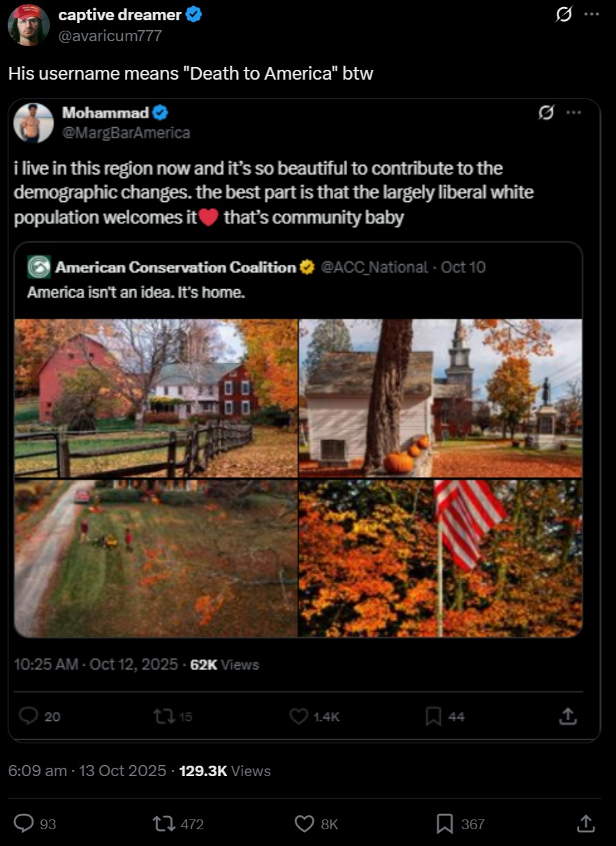The image size is (616, 846).
Task: Open the main post's more options menu
Action: coord(591,15)
